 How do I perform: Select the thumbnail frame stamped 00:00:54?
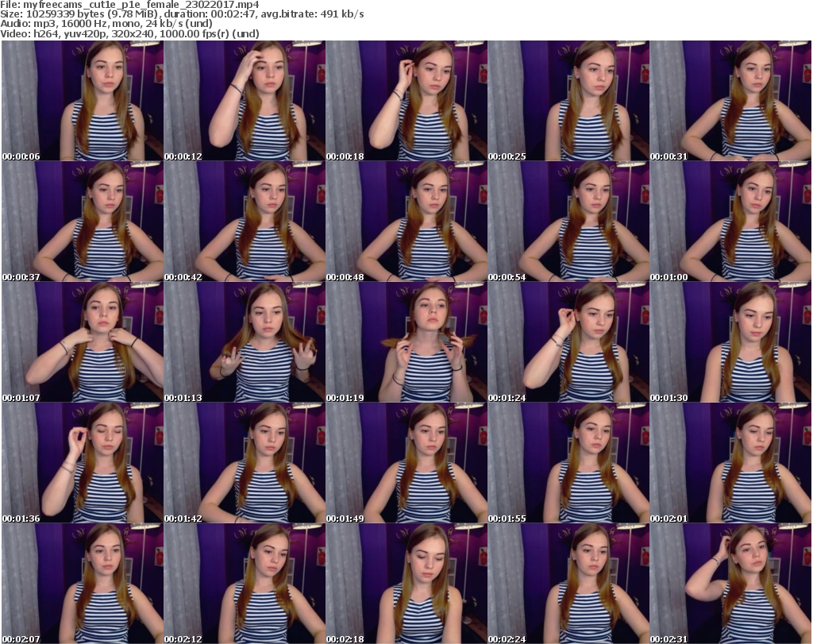pyautogui.click(x=568, y=222)
